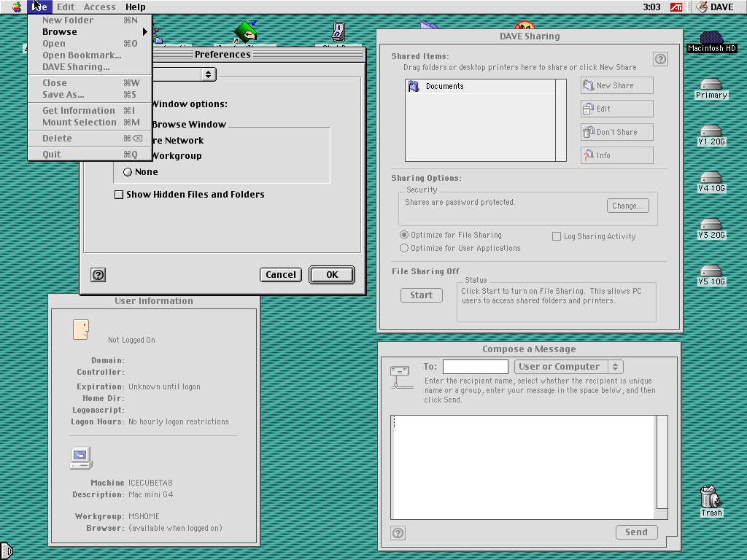Select the green book alias desktop icon
The height and width of the screenshot is (560, 747).
pos(245,31)
